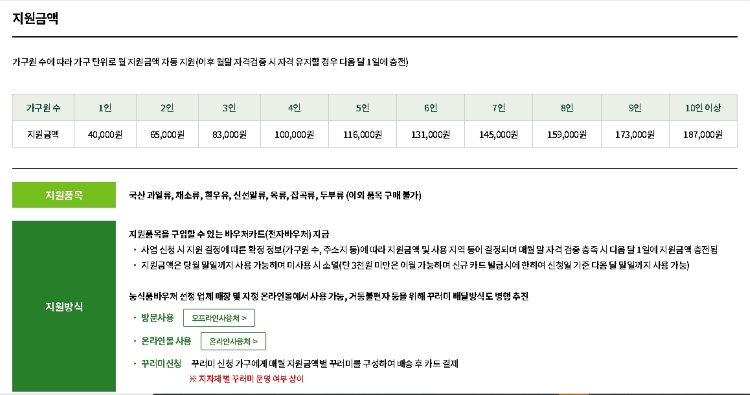This screenshot has width=750, height=395.
Task: Click the 지원금액은 당월 말일까지 bullet
Action: (x=415, y=265)
